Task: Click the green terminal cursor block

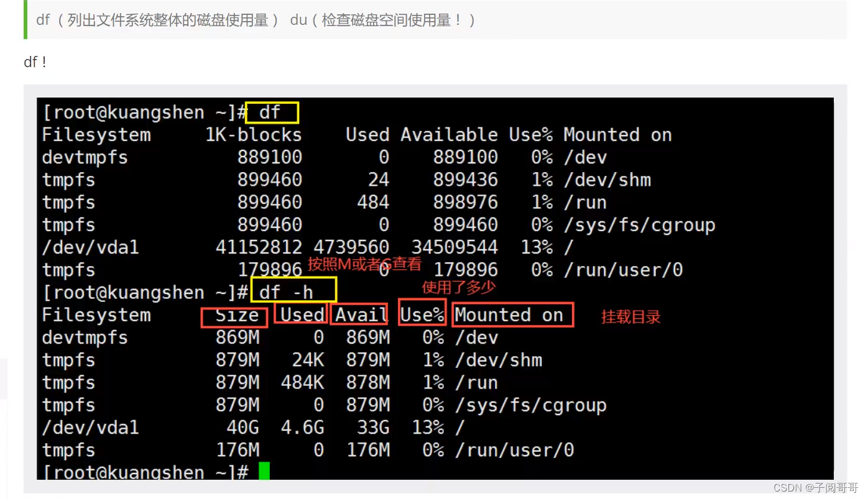Action: click(x=264, y=471)
